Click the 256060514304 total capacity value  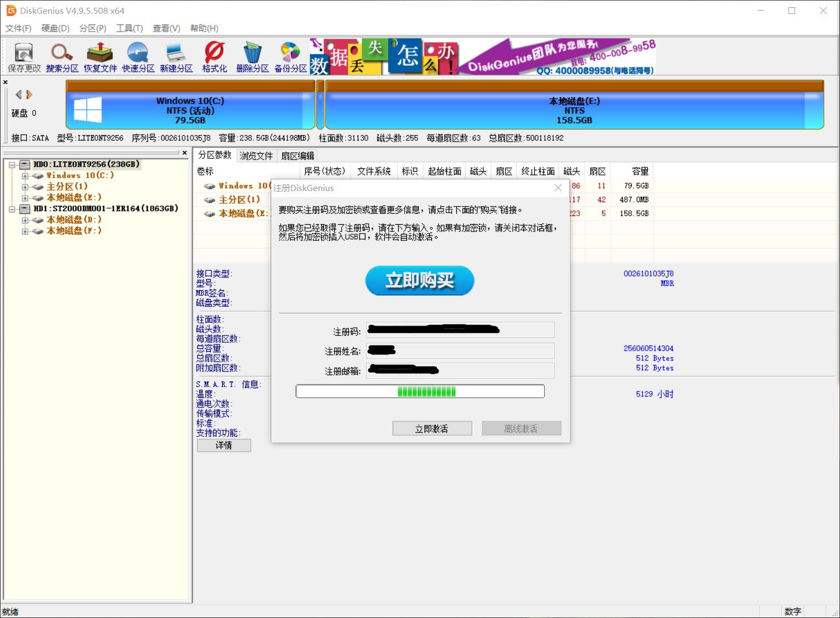[x=648, y=348]
